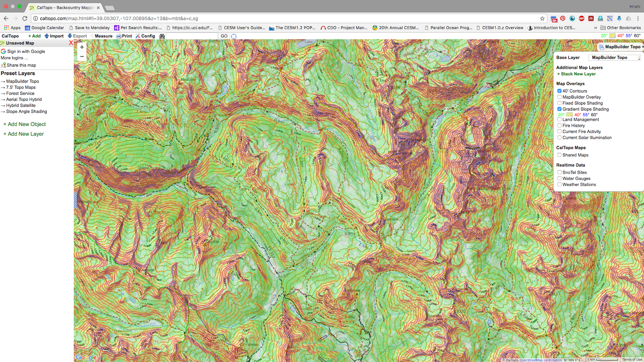Open a new browser tab
The height and width of the screenshot is (362, 644).
(109, 8)
